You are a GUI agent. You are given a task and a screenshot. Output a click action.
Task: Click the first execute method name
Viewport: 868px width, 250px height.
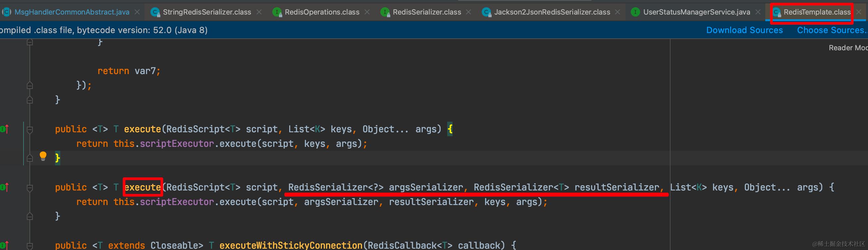pyautogui.click(x=142, y=129)
